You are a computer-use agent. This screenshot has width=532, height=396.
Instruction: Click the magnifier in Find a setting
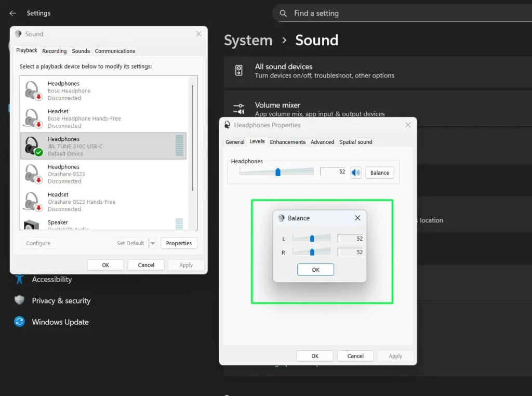pyautogui.click(x=284, y=13)
